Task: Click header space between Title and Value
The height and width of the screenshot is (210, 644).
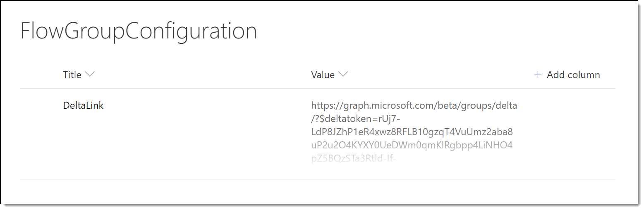Action: (203, 75)
